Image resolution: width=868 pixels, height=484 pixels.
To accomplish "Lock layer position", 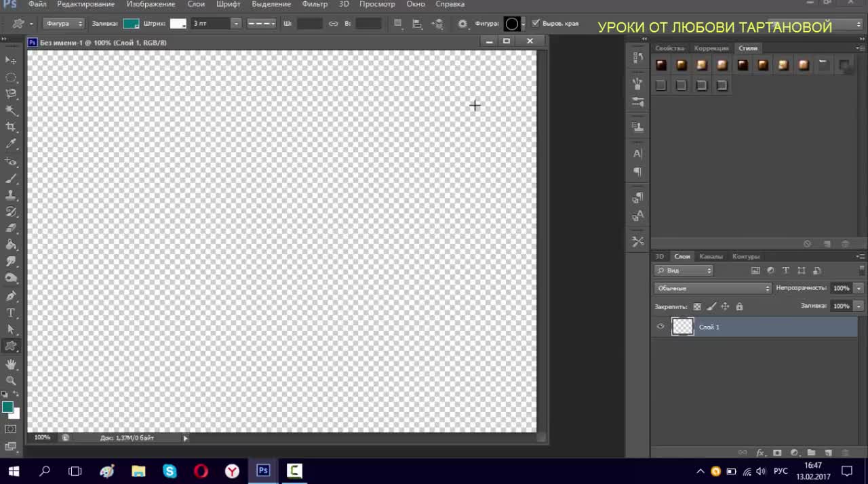I will (725, 306).
